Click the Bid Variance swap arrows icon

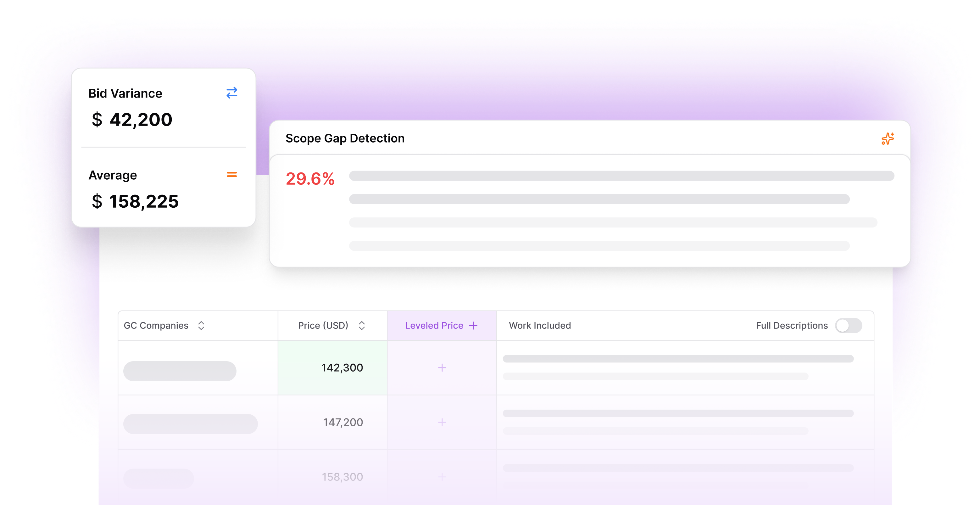232,93
